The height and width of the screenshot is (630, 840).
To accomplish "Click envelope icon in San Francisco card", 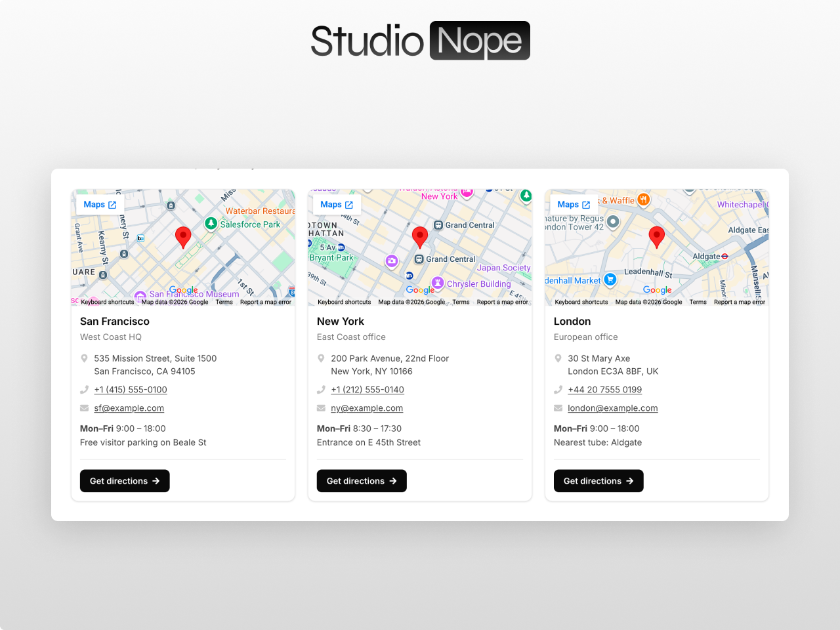I will 84,408.
